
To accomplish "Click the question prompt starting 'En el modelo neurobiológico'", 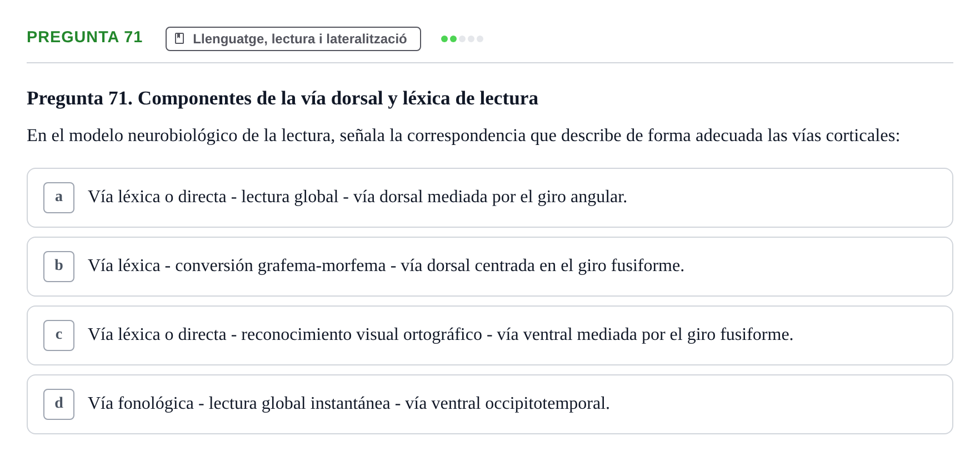I will pos(463,136).
